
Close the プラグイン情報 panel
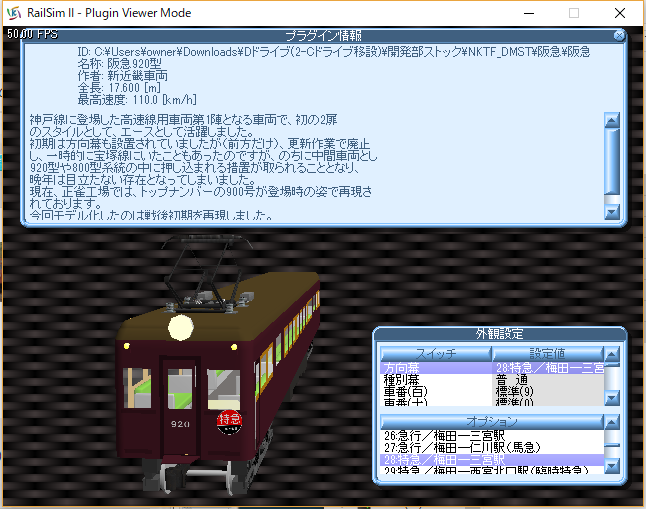click(x=619, y=36)
